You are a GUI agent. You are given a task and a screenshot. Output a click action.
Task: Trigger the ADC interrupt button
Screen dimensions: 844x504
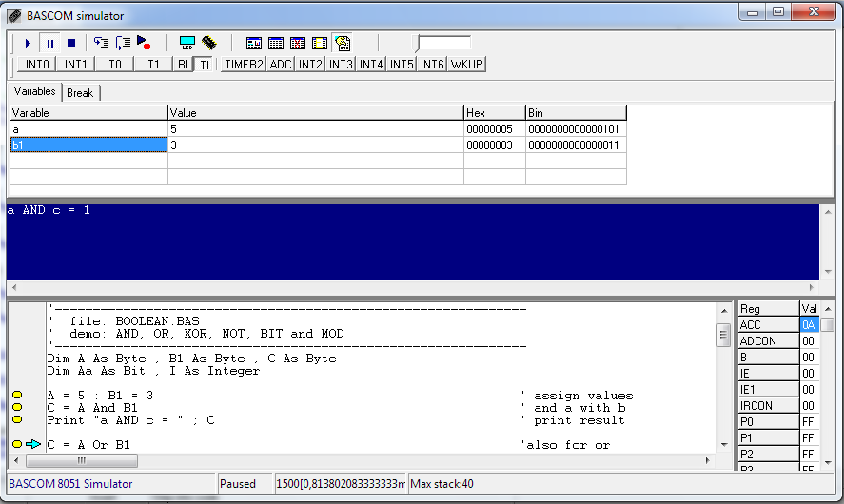[281, 65]
